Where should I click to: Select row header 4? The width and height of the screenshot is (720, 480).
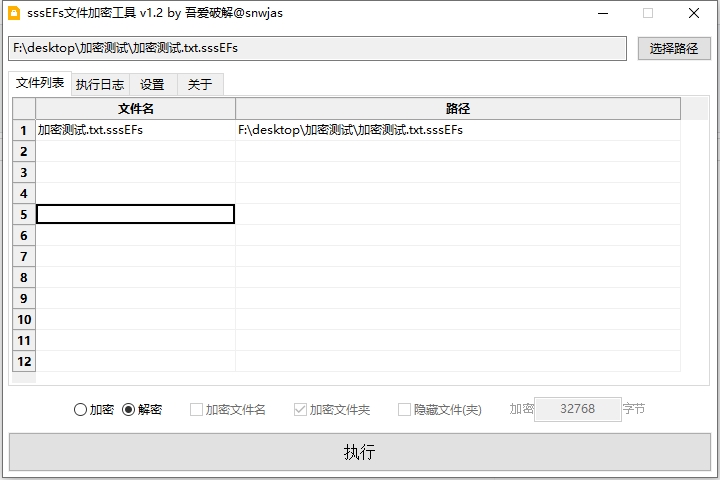[24, 193]
